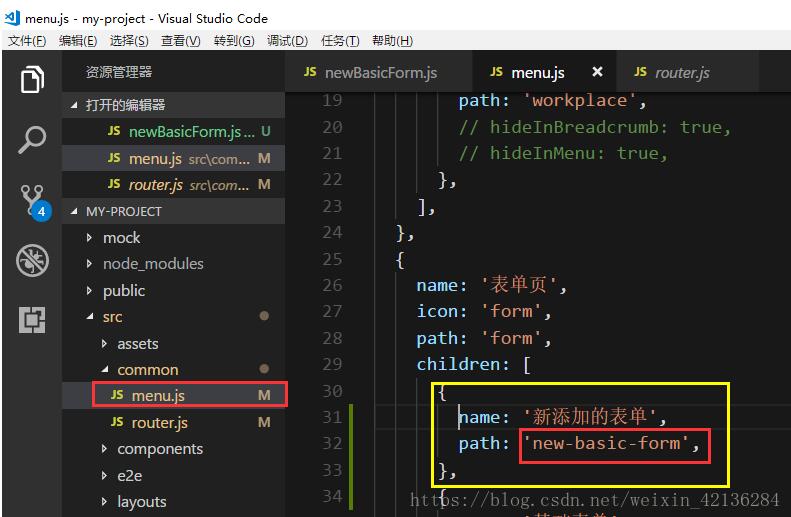
Task: Click the path: 'form' line 28
Action: (484, 338)
